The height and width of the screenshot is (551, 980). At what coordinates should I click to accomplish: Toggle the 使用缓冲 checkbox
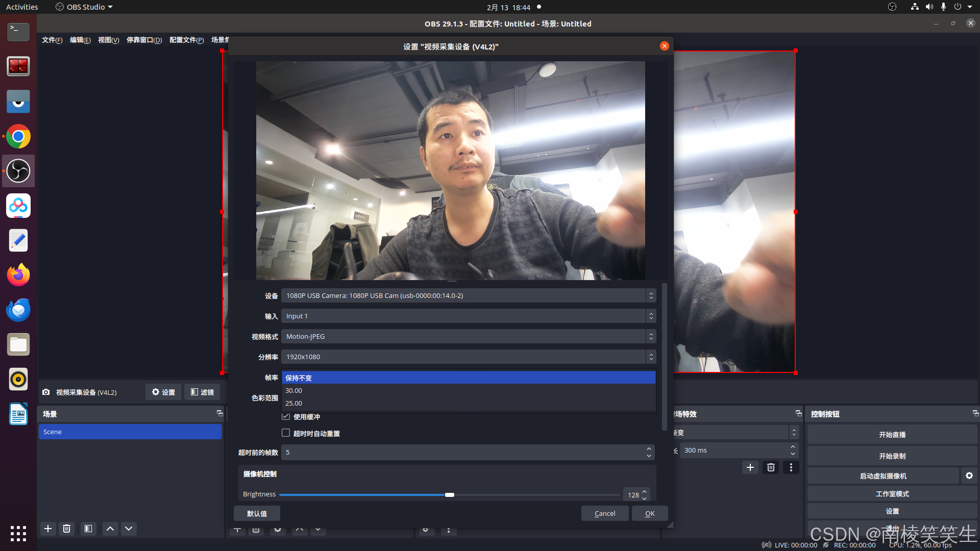[286, 416]
